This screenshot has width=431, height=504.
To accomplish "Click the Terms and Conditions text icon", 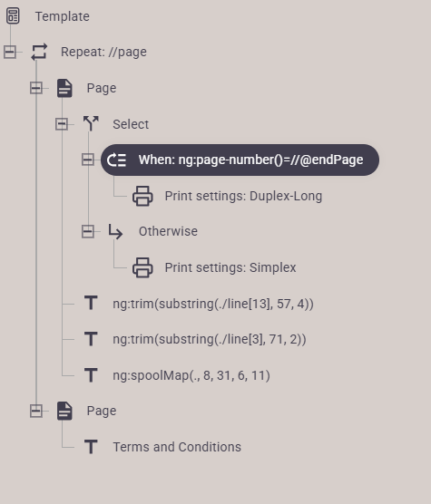I will point(91,447).
